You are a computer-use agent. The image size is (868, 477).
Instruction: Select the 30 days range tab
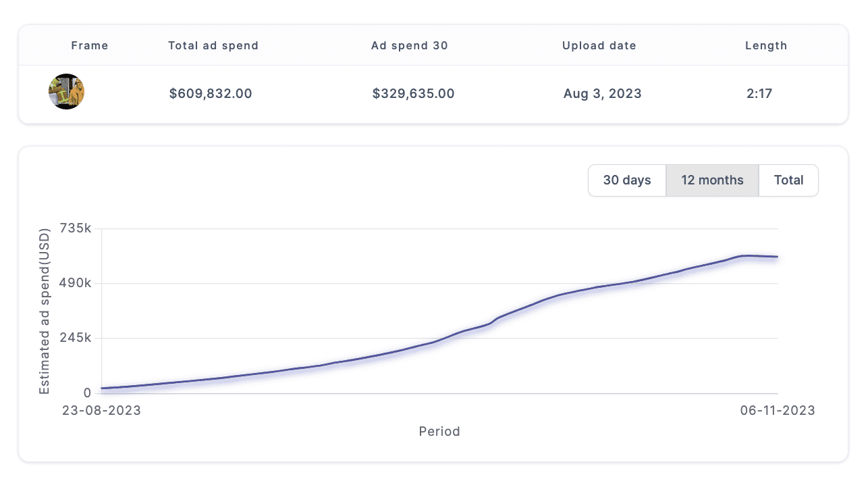(x=627, y=180)
